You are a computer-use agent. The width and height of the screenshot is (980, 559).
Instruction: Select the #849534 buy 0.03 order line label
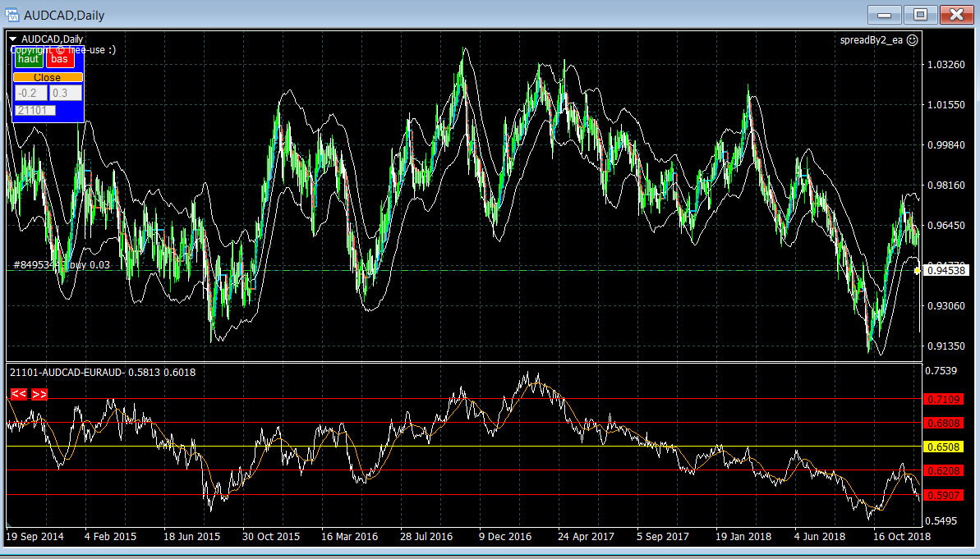coord(62,265)
